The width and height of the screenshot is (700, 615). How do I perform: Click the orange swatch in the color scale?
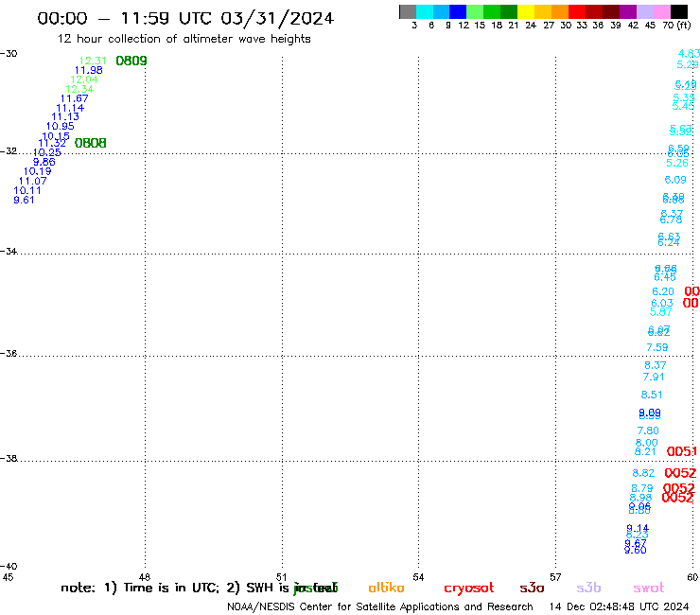coord(560,11)
